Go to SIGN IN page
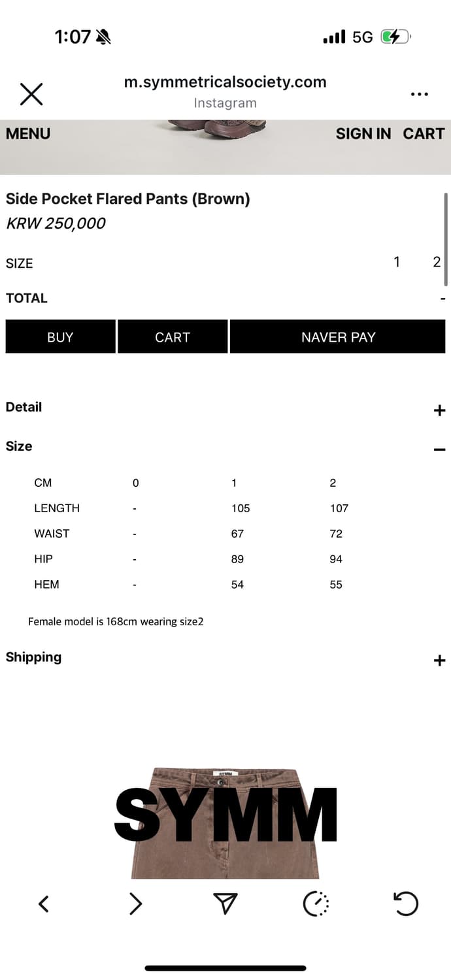The width and height of the screenshot is (451, 980). 363,134
